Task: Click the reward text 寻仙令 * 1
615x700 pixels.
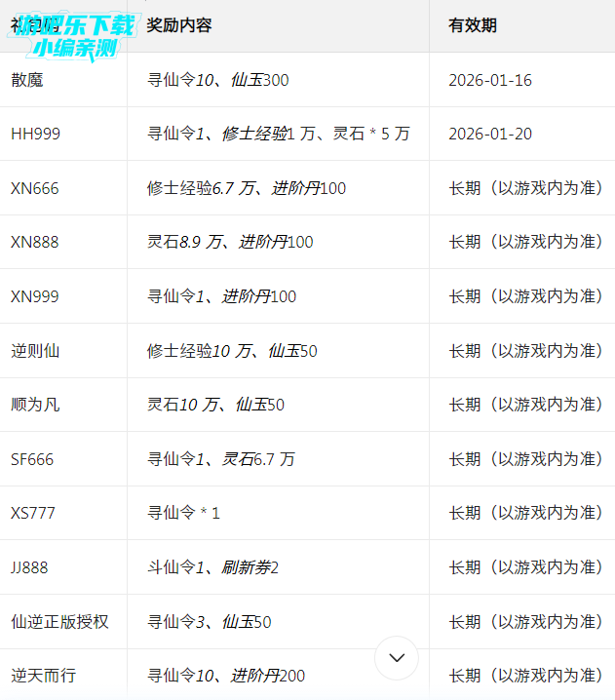Action: point(183,513)
